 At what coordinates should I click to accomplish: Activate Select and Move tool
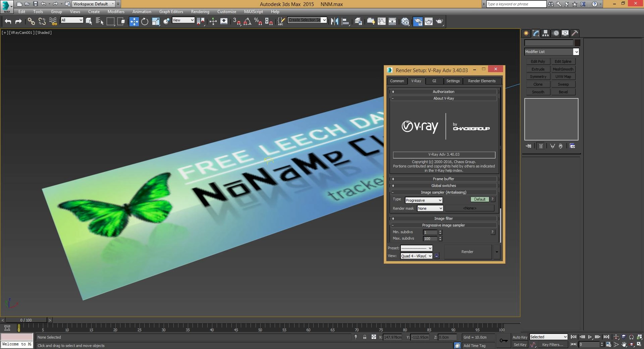134,21
